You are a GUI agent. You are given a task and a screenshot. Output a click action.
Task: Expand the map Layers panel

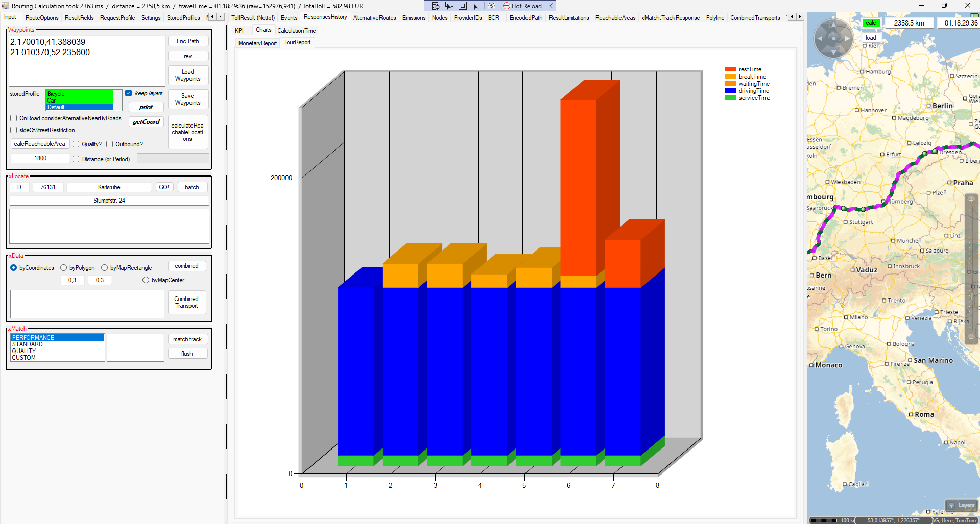point(961,505)
